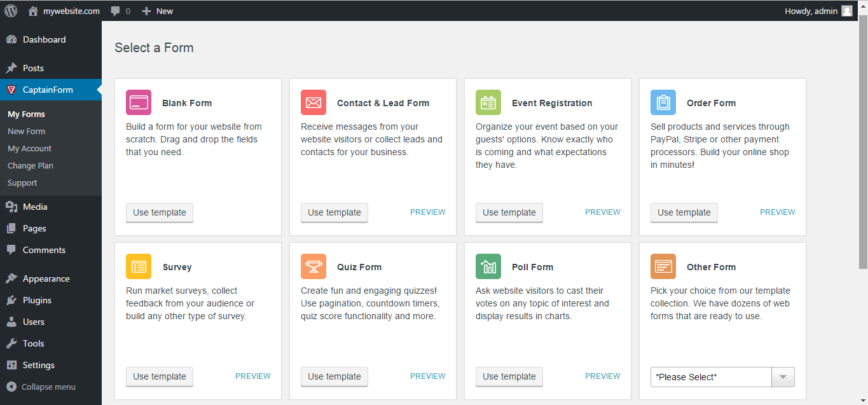Click the blue clipboard Order Form icon
The image size is (868, 405).
pos(663,102)
